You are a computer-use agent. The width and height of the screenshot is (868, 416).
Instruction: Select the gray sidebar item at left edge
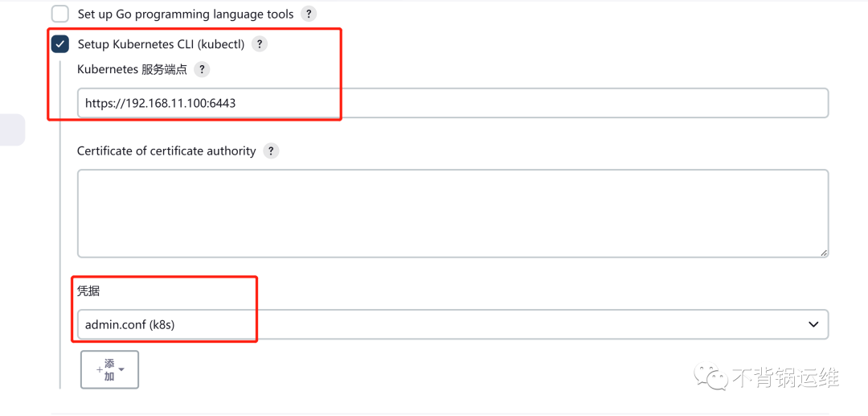click(12, 130)
